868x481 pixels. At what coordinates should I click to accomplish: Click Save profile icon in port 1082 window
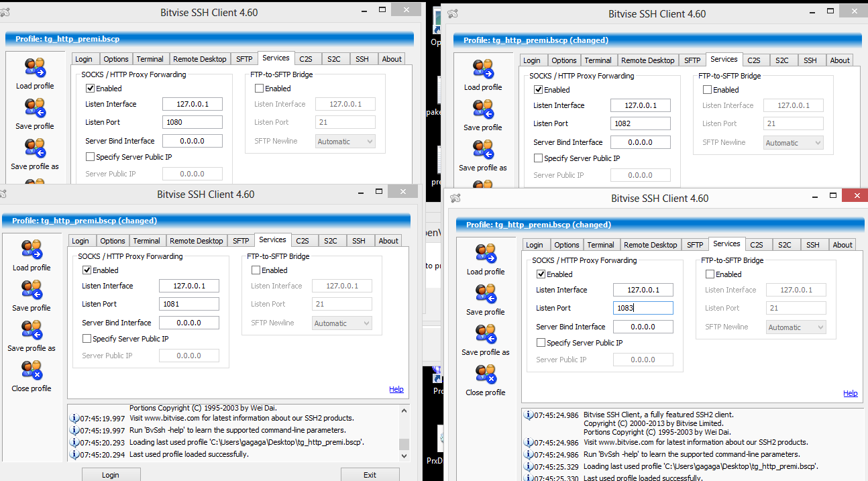(x=483, y=110)
